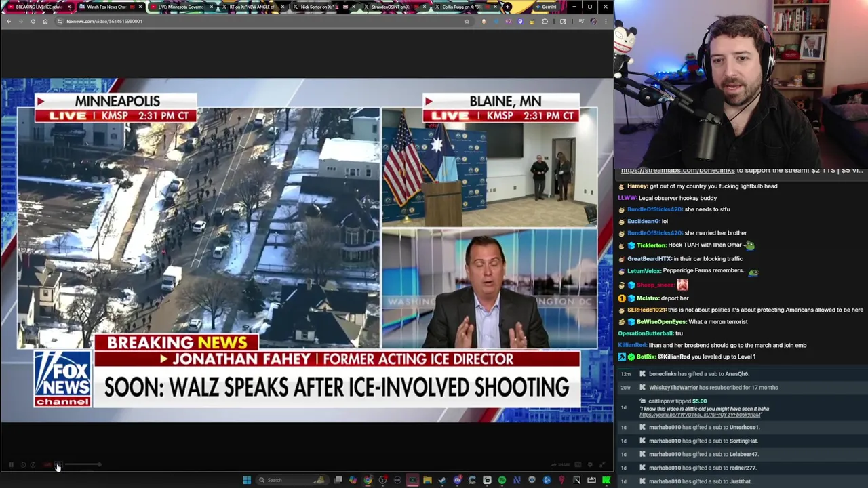Switch to the StrandenOSINT on X tab
This screenshot has height=488, width=868.
pos(395,7)
